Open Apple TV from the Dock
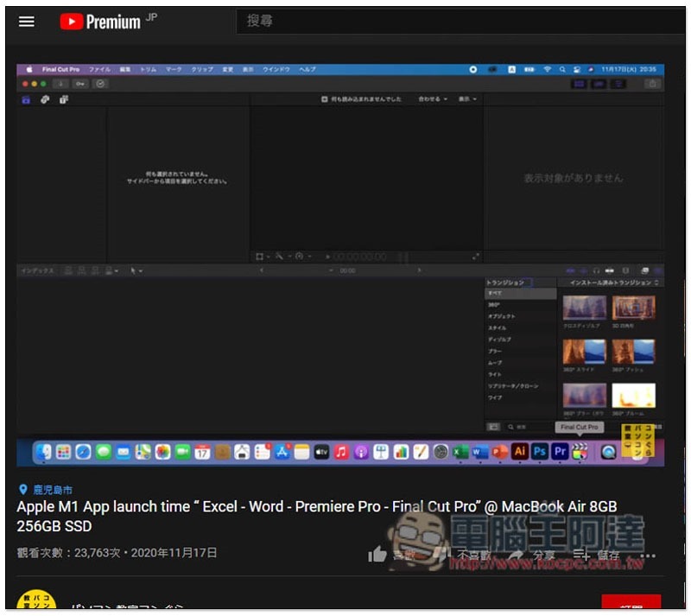This screenshot has height=616, width=691. 321,452
